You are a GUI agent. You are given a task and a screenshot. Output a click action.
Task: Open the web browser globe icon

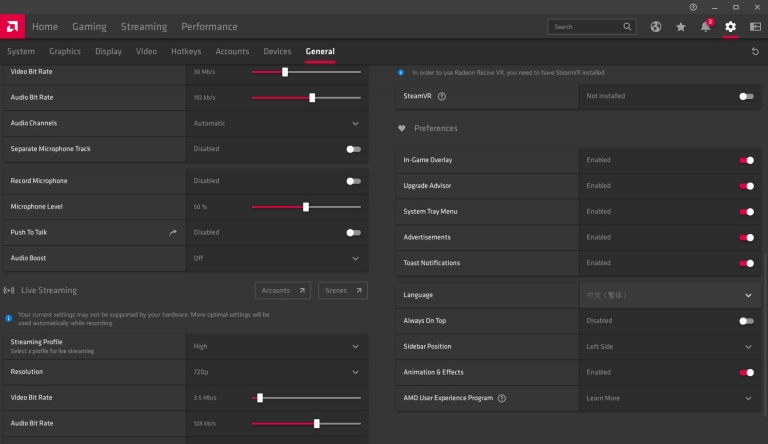tap(655, 27)
